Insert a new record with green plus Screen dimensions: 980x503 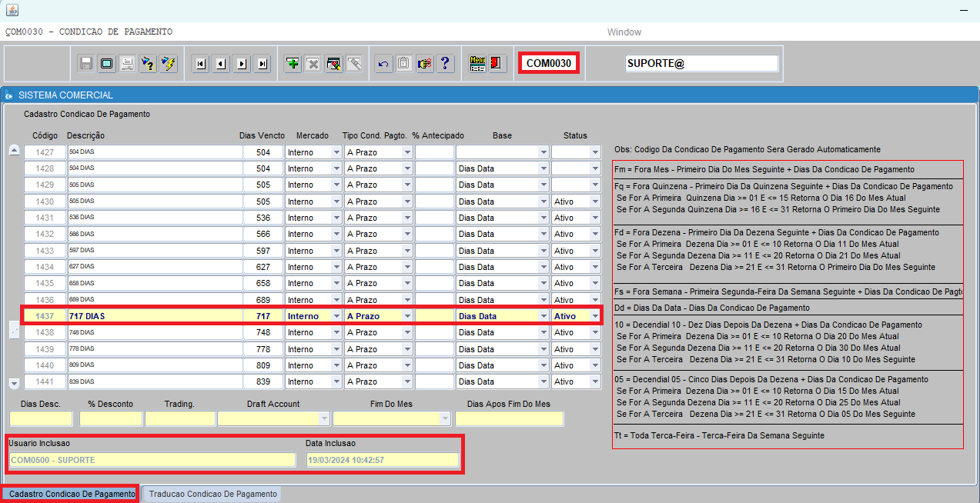click(x=293, y=64)
